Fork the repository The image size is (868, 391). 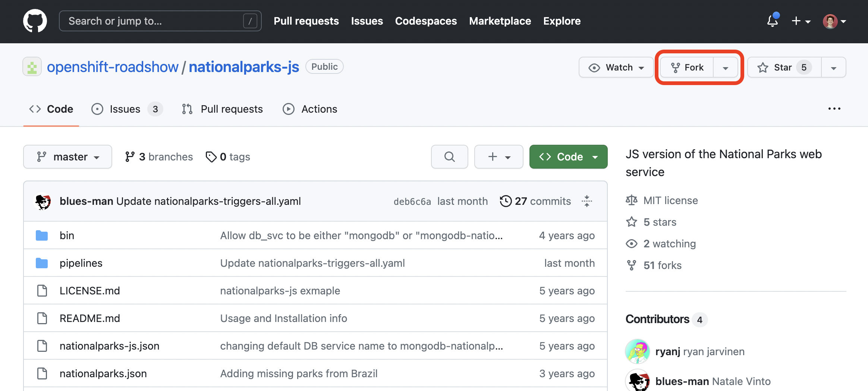pyautogui.click(x=687, y=67)
